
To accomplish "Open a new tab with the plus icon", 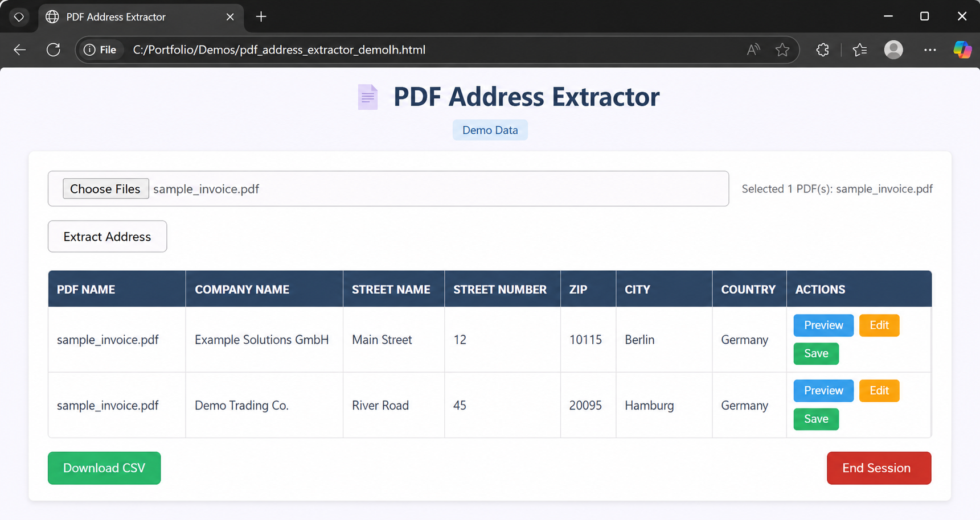I will coord(261,16).
